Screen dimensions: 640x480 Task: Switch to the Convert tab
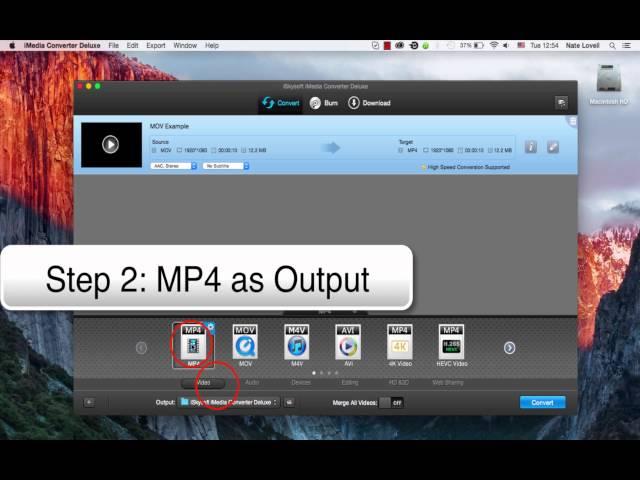pos(281,103)
